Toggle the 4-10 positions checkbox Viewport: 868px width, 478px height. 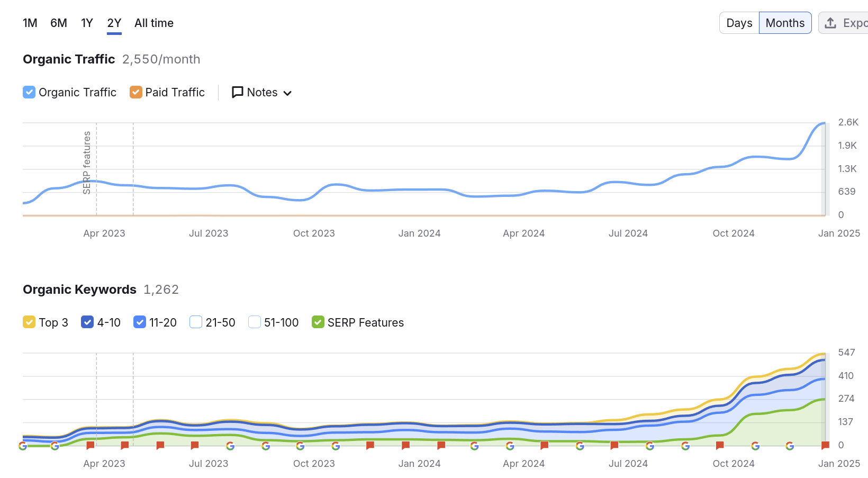point(87,322)
